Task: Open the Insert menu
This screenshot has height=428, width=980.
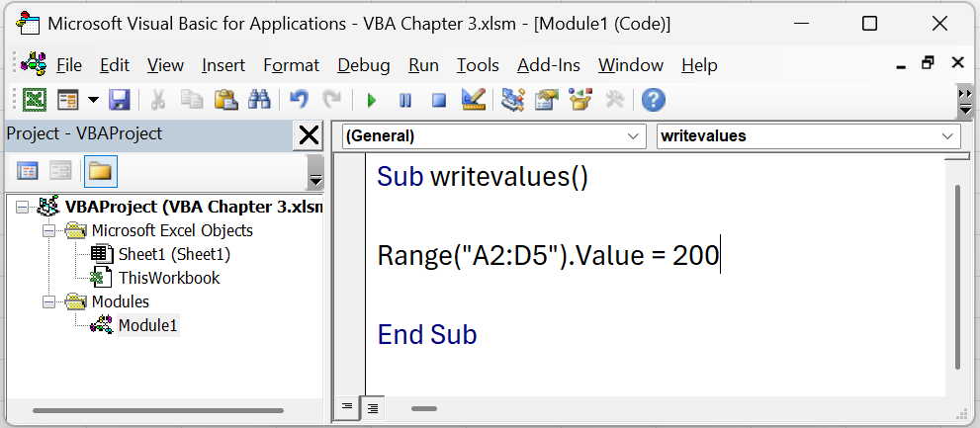Action: pos(223,65)
